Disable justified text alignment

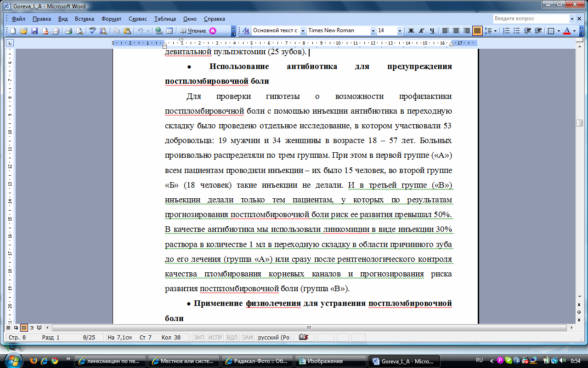(x=478, y=31)
